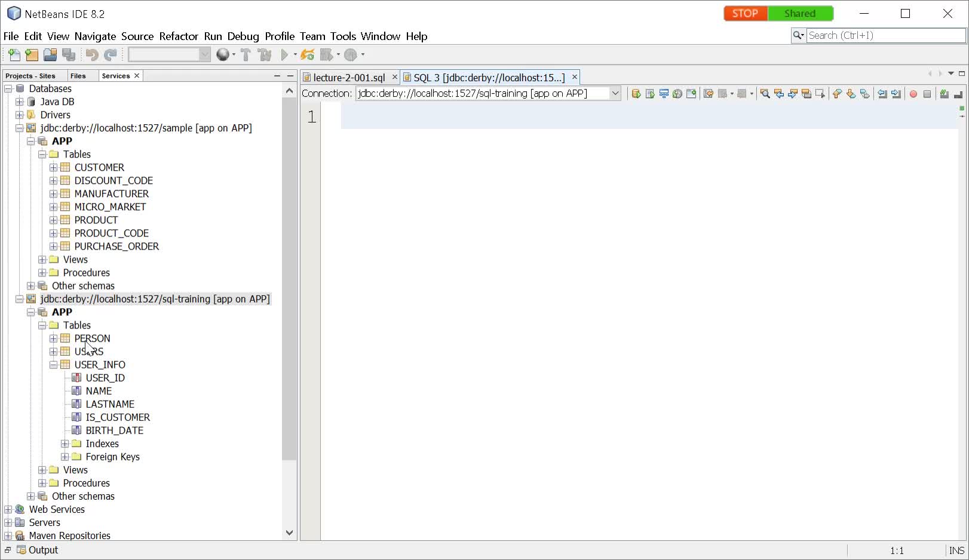The height and width of the screenshot is (560, 969).
Task: Click the Open Project toolbar icon
Action: tap(50, 55)
